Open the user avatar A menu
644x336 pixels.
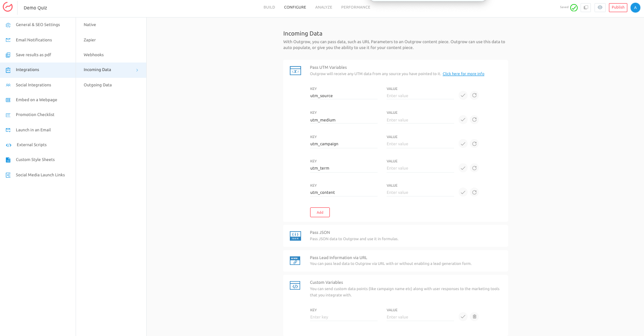(x=635, y=8)
